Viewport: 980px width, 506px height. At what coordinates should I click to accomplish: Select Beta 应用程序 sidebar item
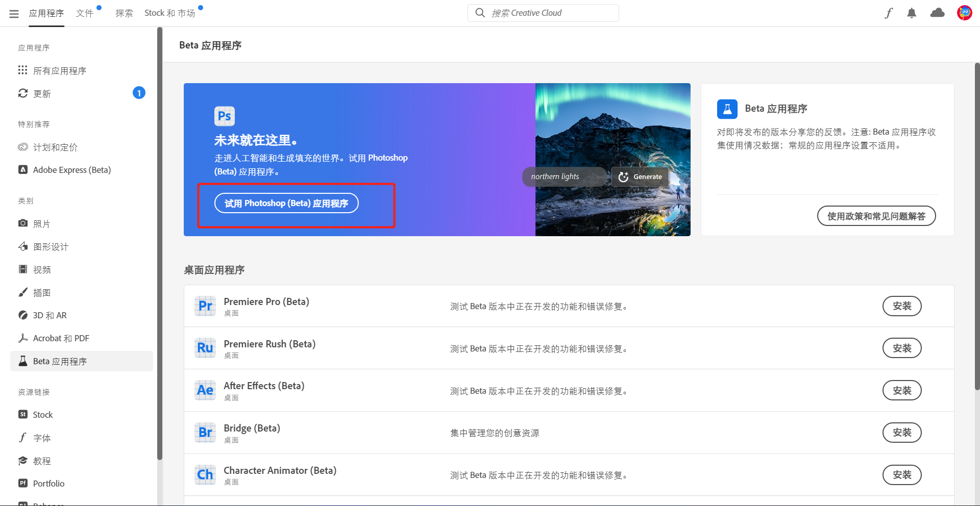pos(82,361)
